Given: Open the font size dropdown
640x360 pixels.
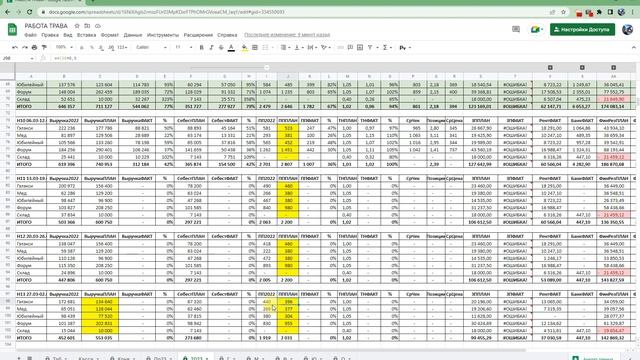Looking at the screenshot, I should pyautogui.click(x=183, y=48).
